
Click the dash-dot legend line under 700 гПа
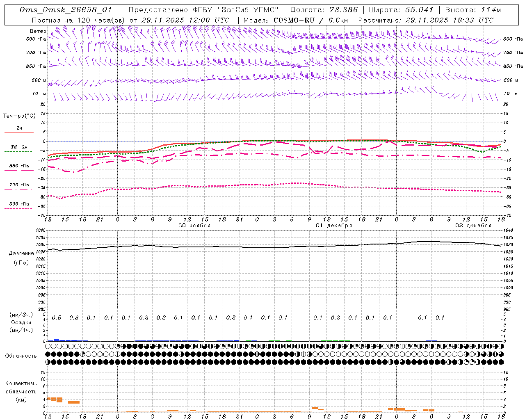tap(18, 189)
